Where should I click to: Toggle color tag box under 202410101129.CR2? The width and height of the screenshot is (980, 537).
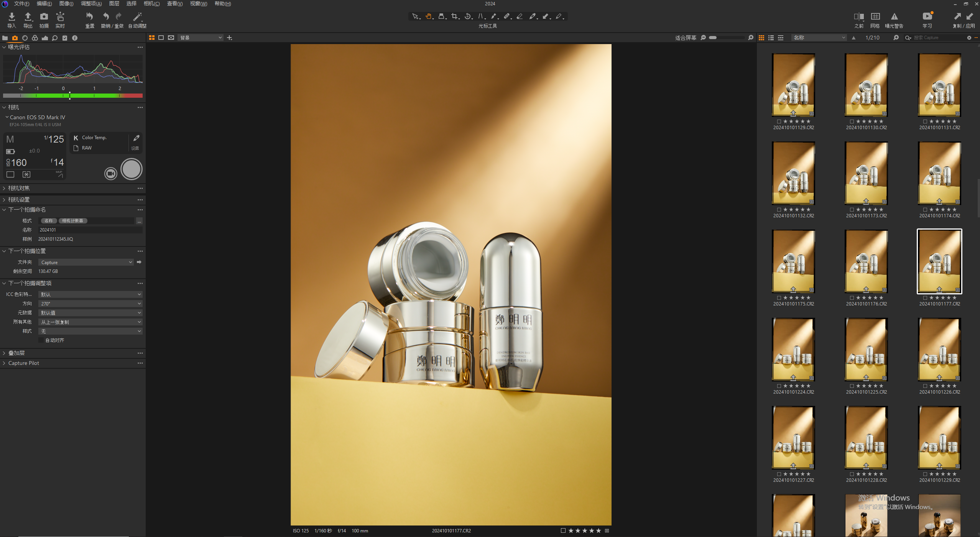(x=779, y=122)
